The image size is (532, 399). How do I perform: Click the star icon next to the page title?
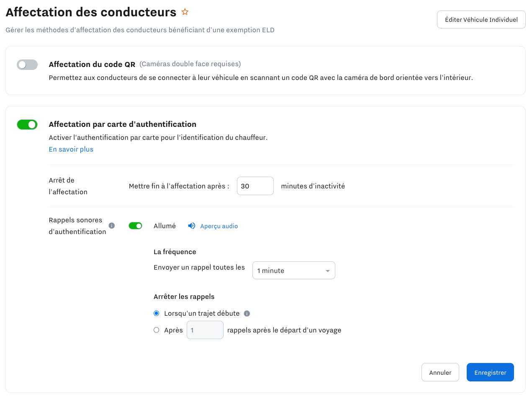click(185, 12)
